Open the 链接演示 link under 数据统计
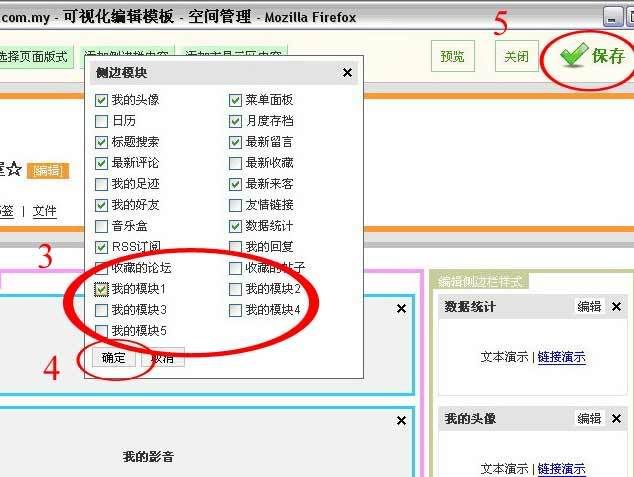 [561, 357]
